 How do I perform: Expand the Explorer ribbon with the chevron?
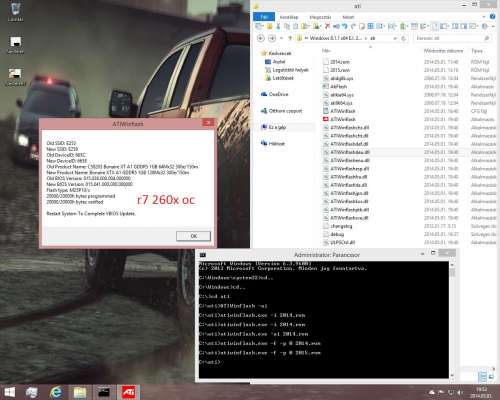(x=484, y=17)
